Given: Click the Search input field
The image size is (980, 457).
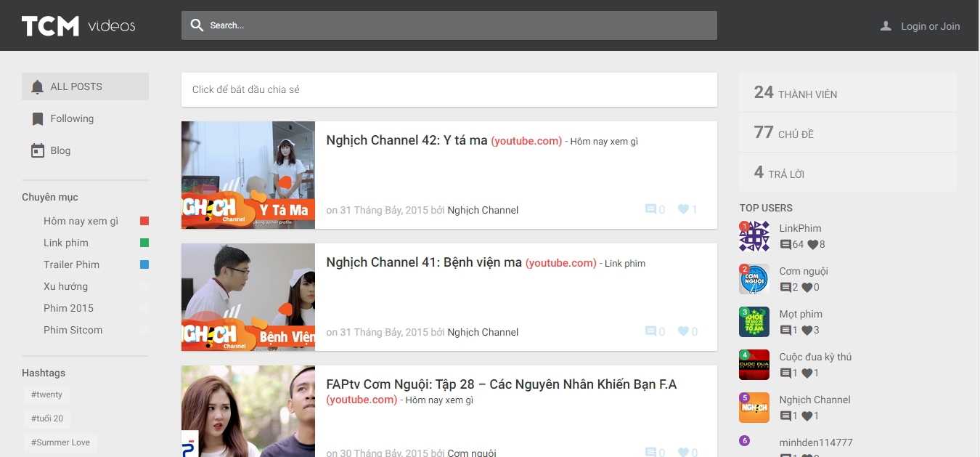Looking at the screenshot, I should (x=449, y=25).
